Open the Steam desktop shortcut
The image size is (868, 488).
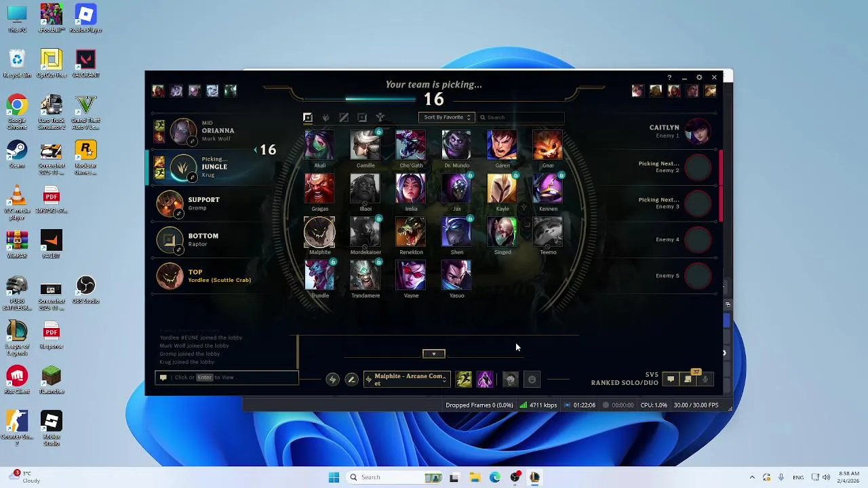(17, 154)
